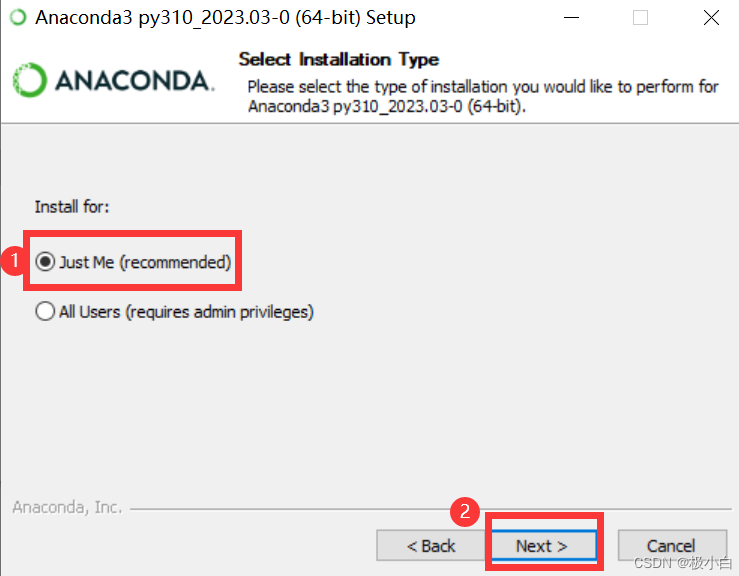Viewport: 739px width, 576px height.
Task: Return to previous page with < Back
Action: click(431, 545)
